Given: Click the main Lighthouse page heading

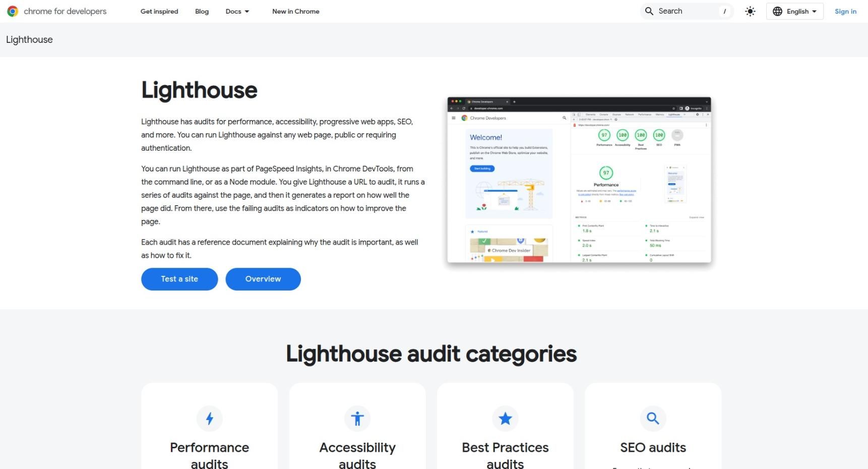Looking at the screenshot, I should (199, 90).
